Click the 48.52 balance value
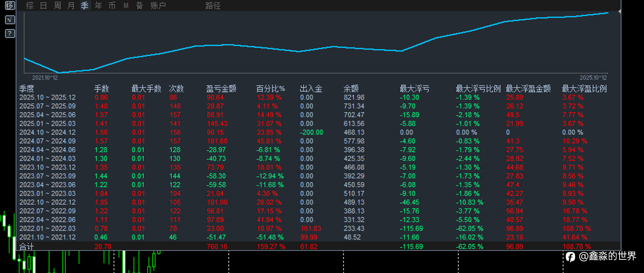The image size is (644, 273). (352, 237)
